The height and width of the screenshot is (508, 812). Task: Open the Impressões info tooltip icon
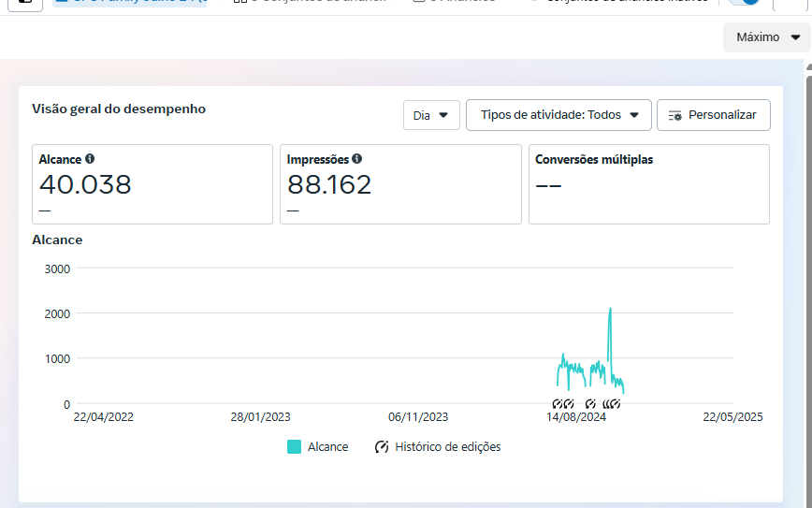356,159
